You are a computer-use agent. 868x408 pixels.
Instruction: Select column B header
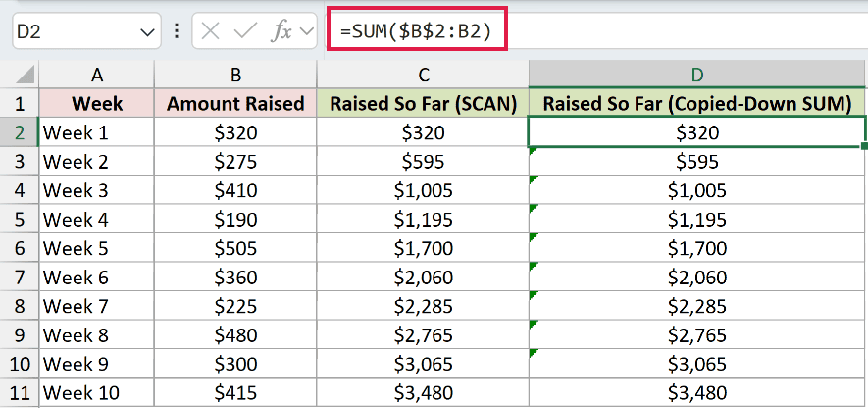tap(235, 75)
